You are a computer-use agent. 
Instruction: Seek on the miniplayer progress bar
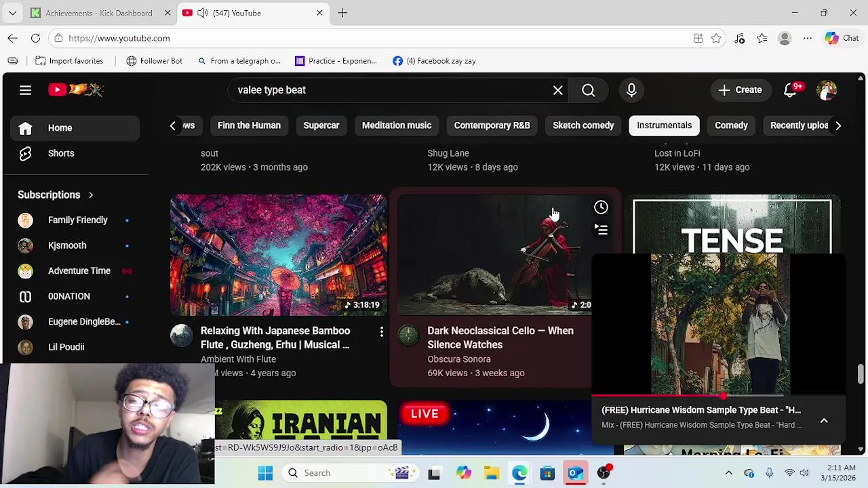click(719, 395)
